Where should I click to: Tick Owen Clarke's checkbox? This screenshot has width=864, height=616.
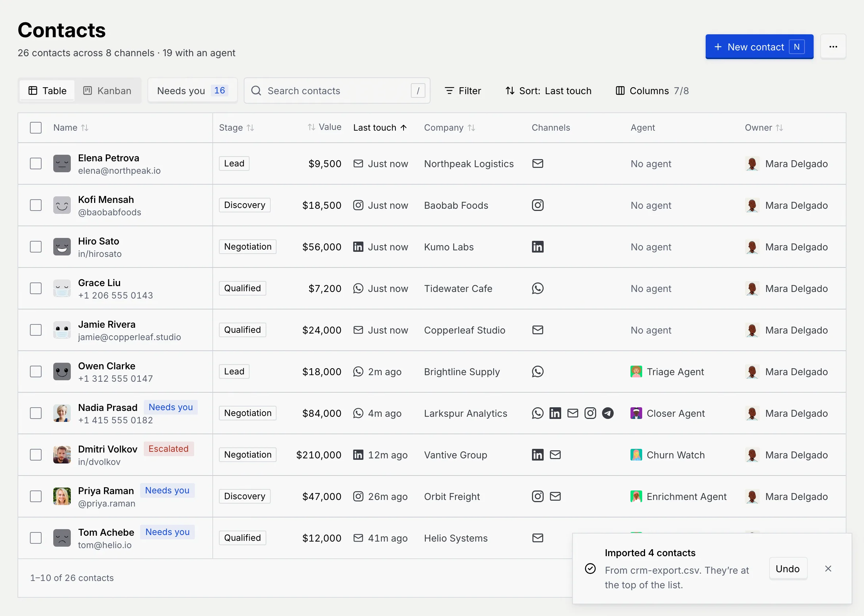tap(36, 371)
